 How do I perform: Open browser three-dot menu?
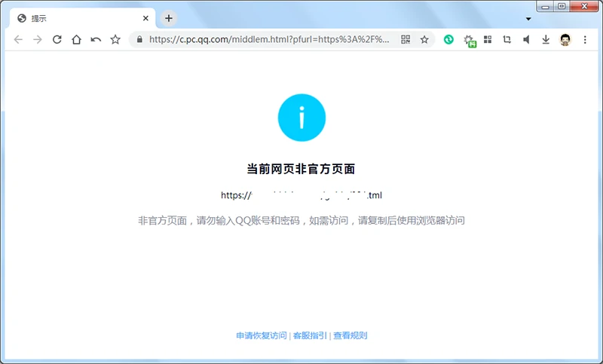click(x=585, y=40)
